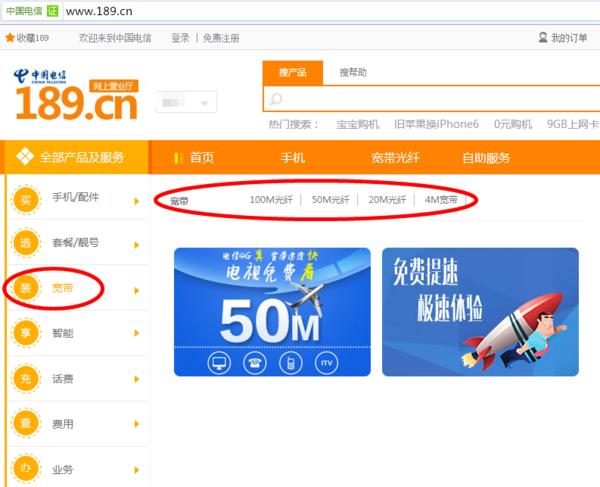Image resolution: width=600 pixels, height=487 pixels.
Task: Click the www.189.cn address bar
Action: [329, 11]
